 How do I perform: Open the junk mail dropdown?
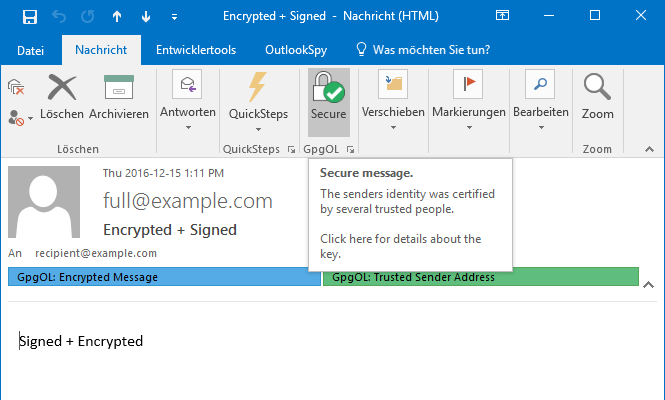click(x=21, y=118)
